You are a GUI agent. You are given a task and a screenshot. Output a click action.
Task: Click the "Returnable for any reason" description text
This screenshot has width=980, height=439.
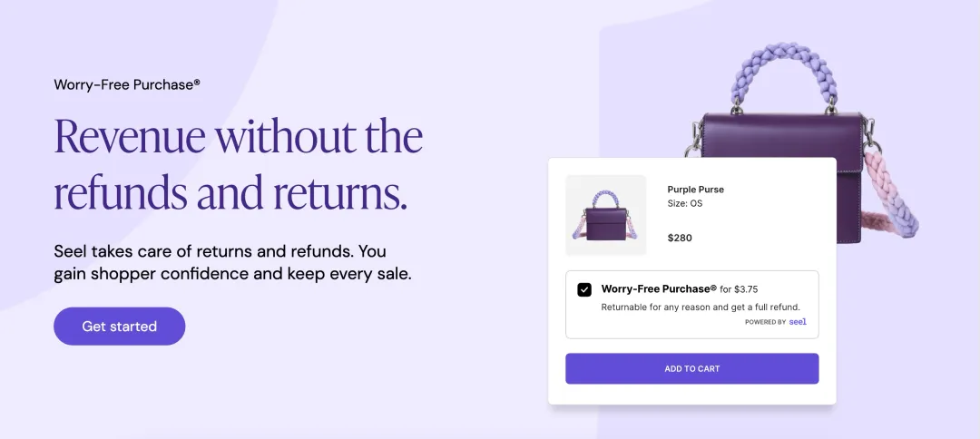click(701, 307)
